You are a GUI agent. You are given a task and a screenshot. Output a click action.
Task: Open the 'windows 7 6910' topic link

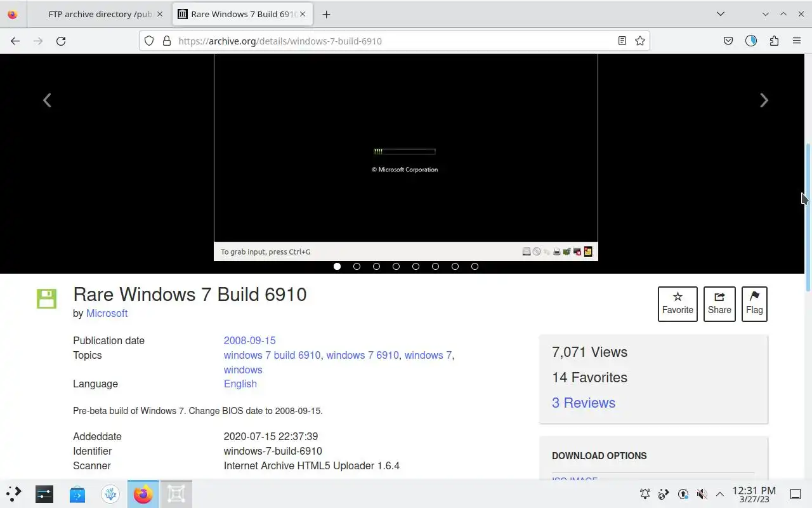(x=363, y=355)
